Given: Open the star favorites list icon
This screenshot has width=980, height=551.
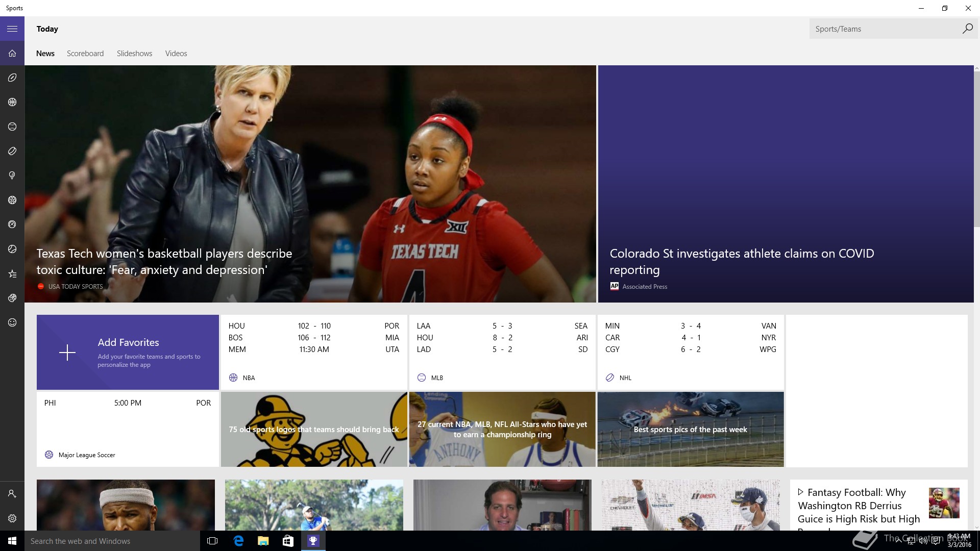Looking at the screenshot, I should tap(12, 274).
